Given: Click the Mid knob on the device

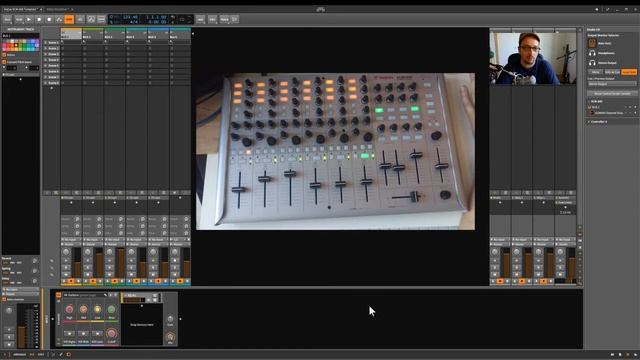Looking at the screenshot, I should click(83, 309).
